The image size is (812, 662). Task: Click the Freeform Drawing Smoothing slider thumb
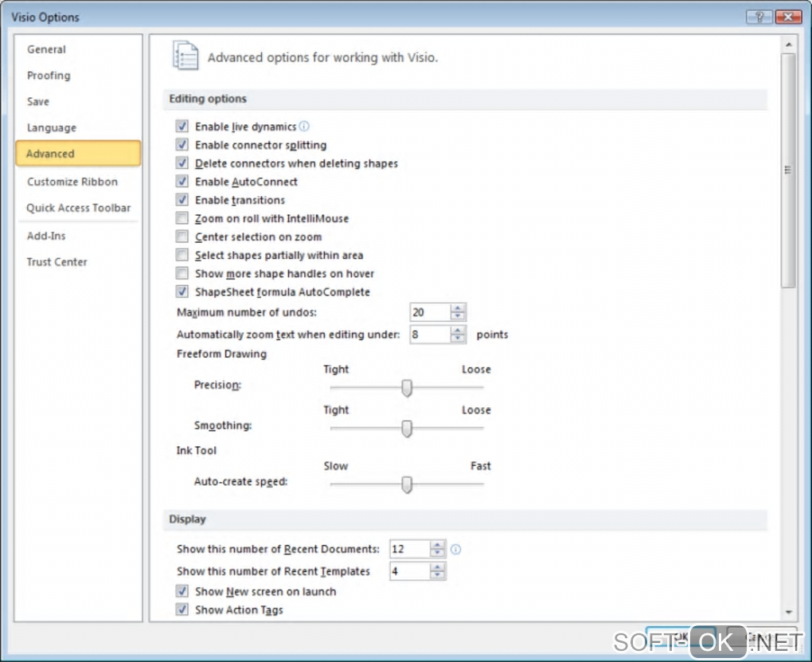pos(407,429)
